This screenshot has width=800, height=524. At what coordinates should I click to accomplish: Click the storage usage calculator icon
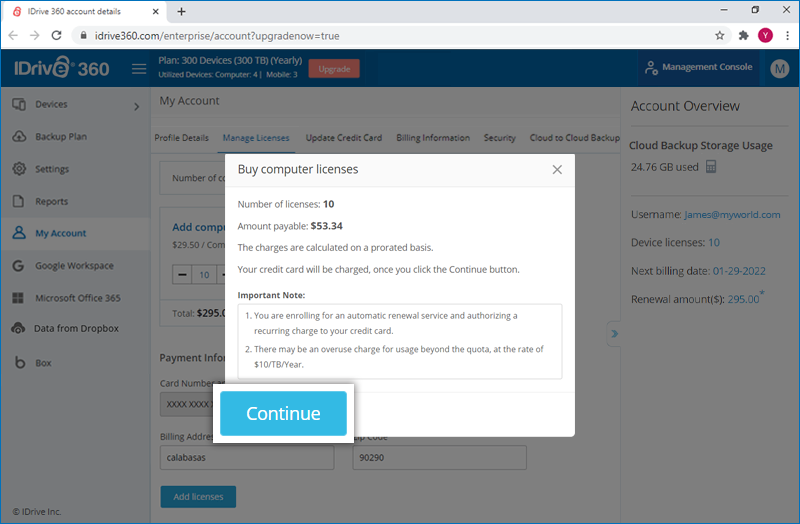coord(711,167)
